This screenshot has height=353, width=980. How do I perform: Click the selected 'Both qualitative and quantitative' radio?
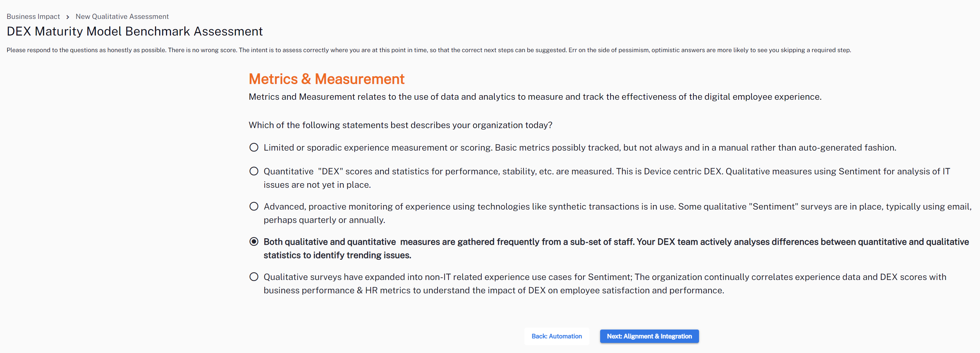click(x=254, y=242)
